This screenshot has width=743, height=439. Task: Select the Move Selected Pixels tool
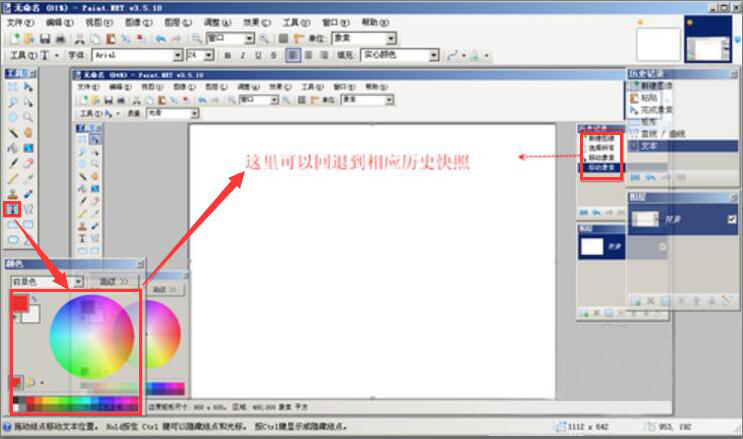[x=28, y=87]
